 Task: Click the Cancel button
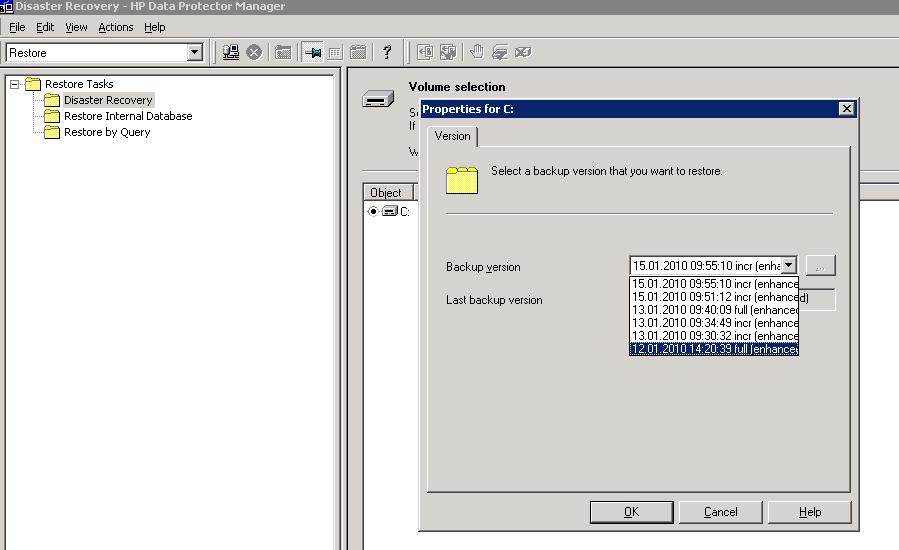[x=720, y=512]
